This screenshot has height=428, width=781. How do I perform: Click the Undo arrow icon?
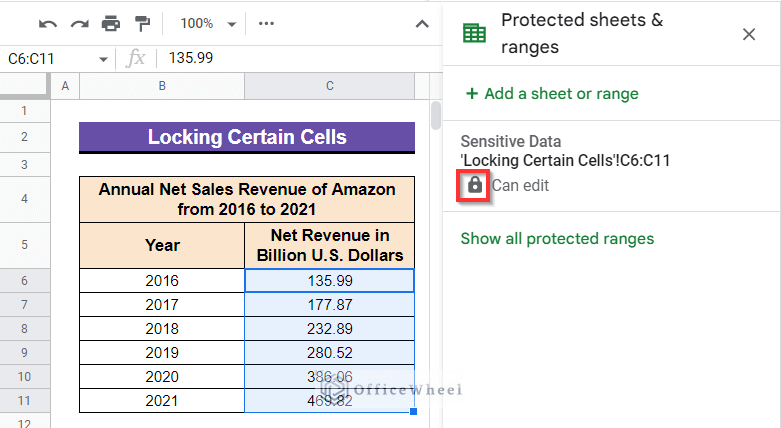click(x=48, y=23)
